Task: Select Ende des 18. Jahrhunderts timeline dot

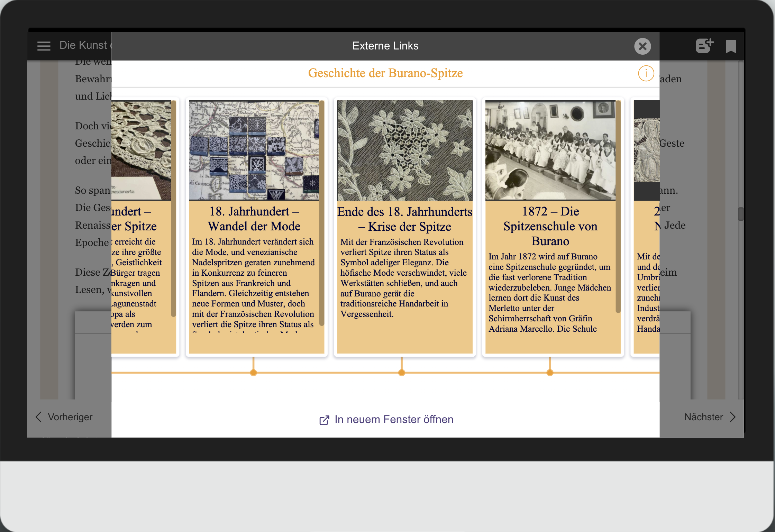Action: coord(402,373)
